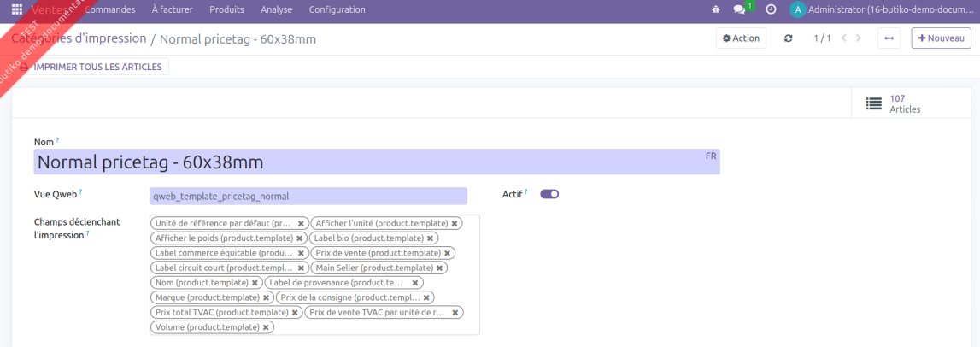Viewport: 980px width, 347px height.
Task: Remove tag Label commerce équitable
Action: click(301, 253)
